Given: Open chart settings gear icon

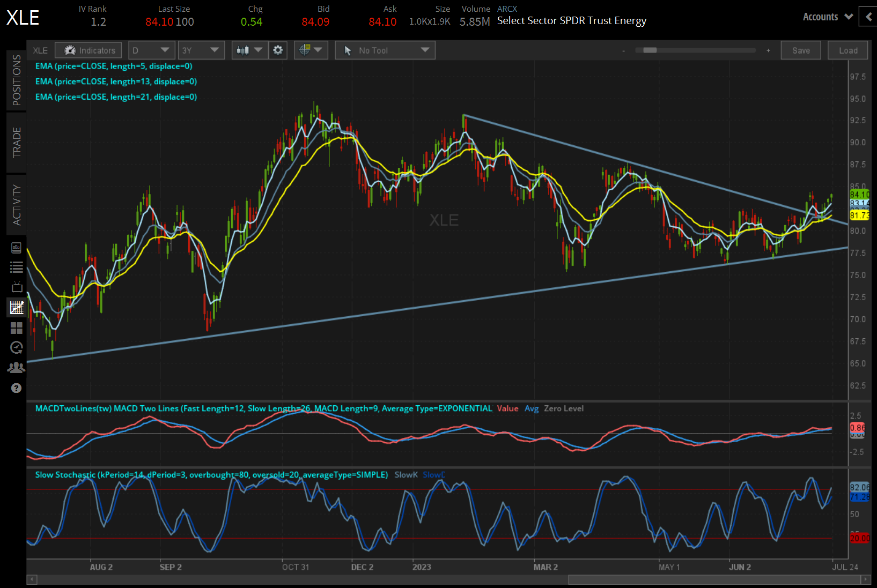Looking at the screenshot, I should click(x=278, y=50).
